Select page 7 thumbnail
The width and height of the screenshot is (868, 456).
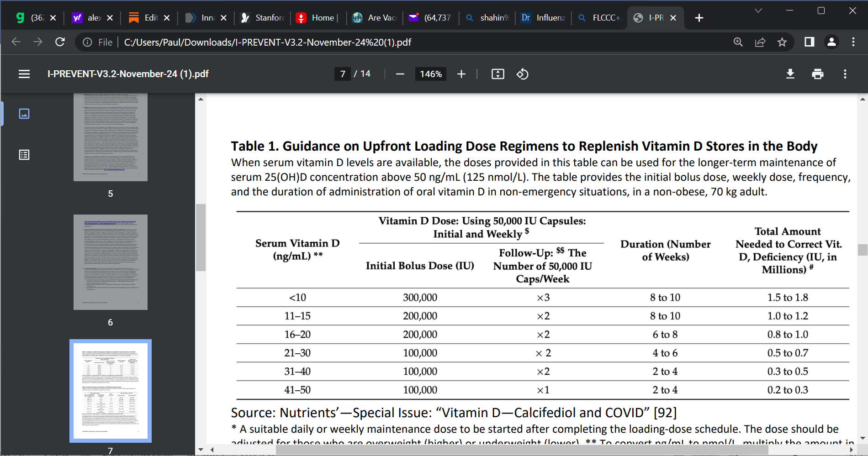pyautogui.click(x=111, y=391)
